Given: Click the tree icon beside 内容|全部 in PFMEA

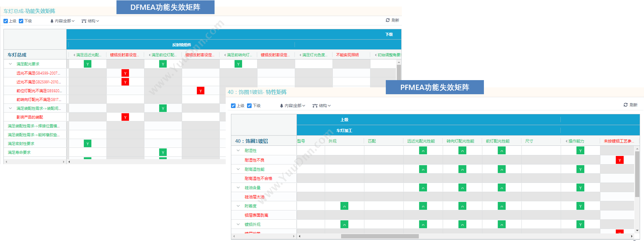Looking at the screenshot, I should 281,106.
